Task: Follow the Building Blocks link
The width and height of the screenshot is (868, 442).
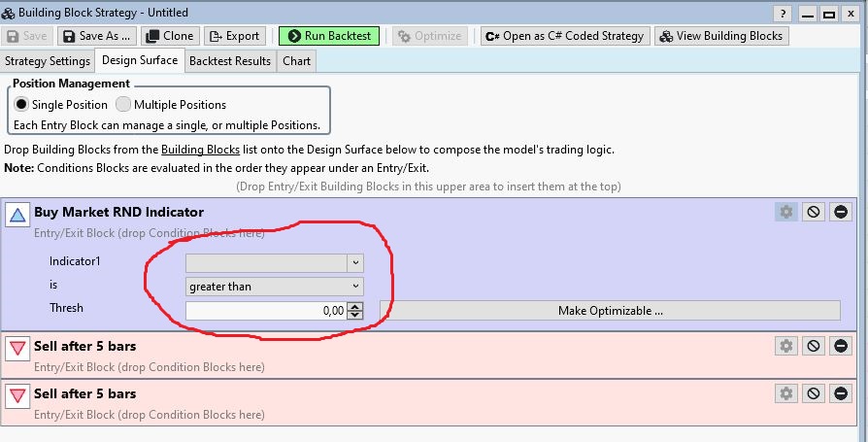Action: click(x=200, y=150)
